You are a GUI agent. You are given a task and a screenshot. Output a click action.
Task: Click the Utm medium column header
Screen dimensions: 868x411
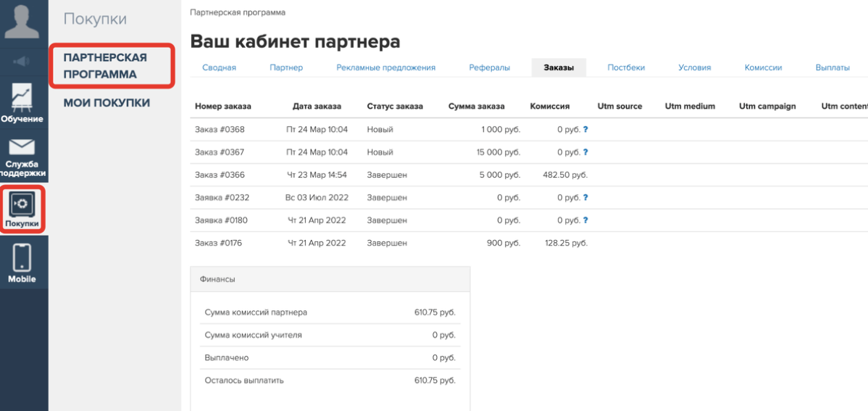tap(690, 107)
